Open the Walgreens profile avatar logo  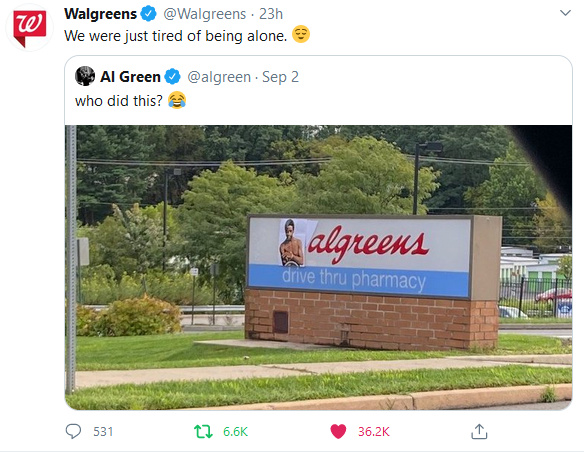(x=29, y=28)
